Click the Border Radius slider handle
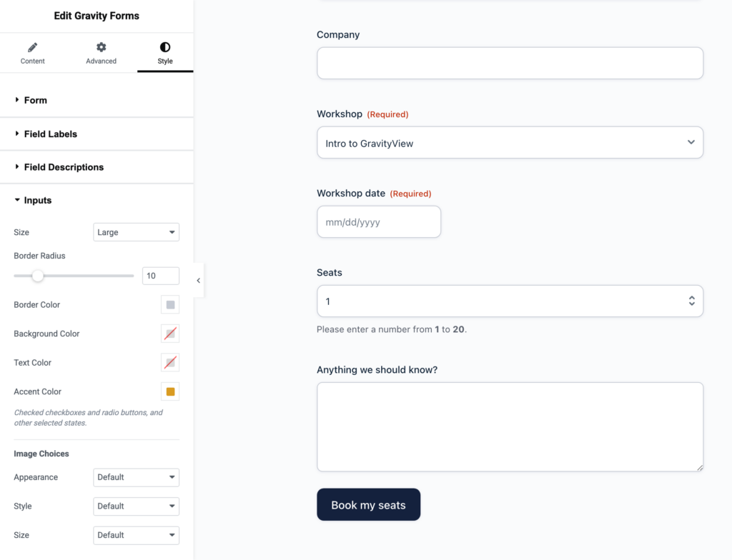732x560 pixels. tap(38, 276)
